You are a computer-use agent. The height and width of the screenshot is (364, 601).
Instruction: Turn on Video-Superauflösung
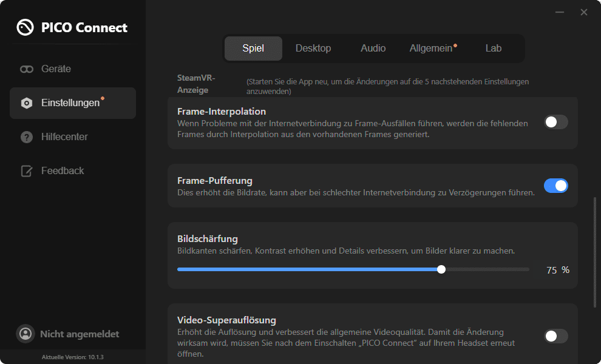click(555, 336)
